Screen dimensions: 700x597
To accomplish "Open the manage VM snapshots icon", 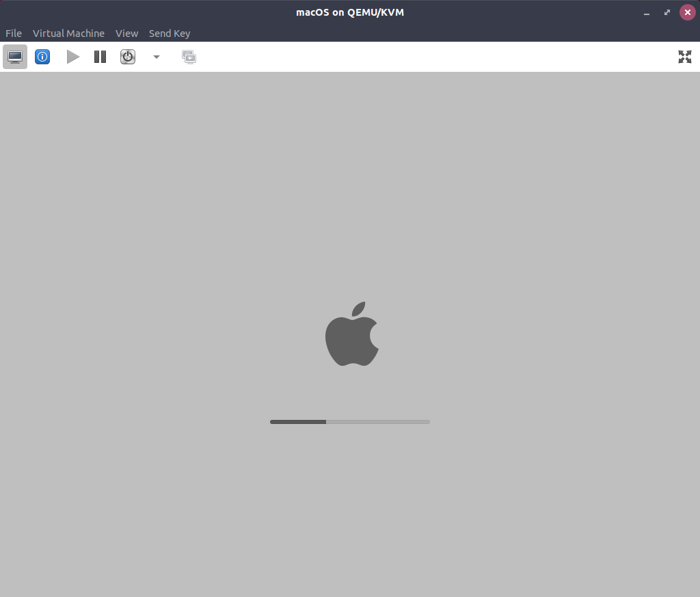I will 189,57.
